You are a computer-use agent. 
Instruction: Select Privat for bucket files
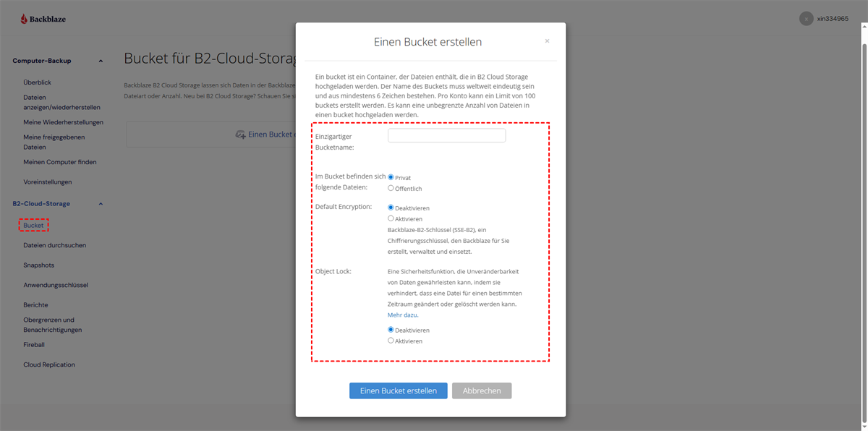pyautogui.click(x=391, y=177)
